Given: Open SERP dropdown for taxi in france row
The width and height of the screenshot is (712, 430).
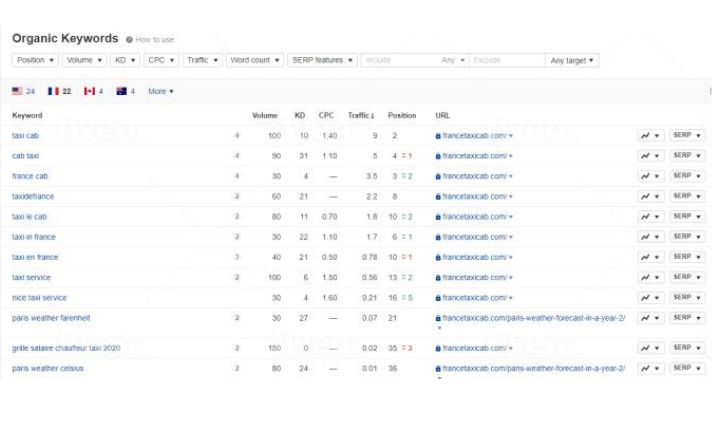Looking at the screenshot, I should pyautogui.click(x=687, y=237).
